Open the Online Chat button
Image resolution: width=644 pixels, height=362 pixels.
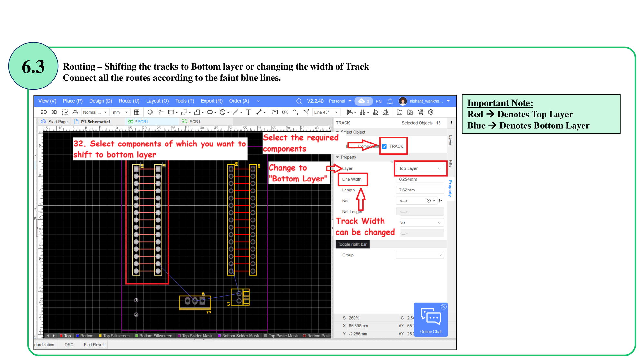point(431,320)
